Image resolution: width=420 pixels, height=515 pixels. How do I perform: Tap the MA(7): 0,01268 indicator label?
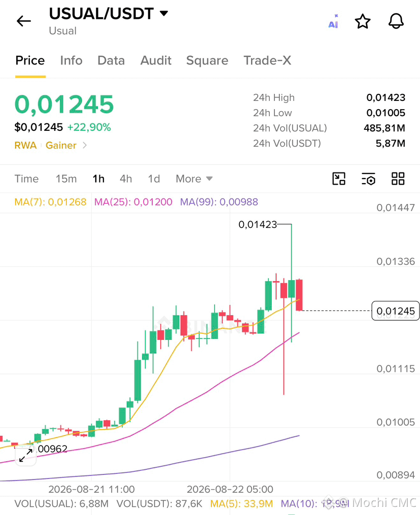(x=50, y=201)
